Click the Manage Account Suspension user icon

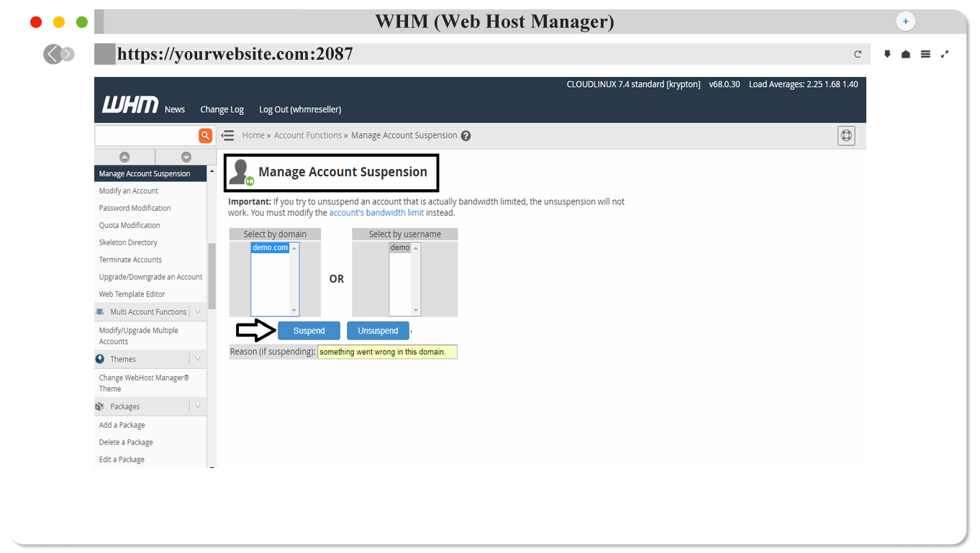241,173
